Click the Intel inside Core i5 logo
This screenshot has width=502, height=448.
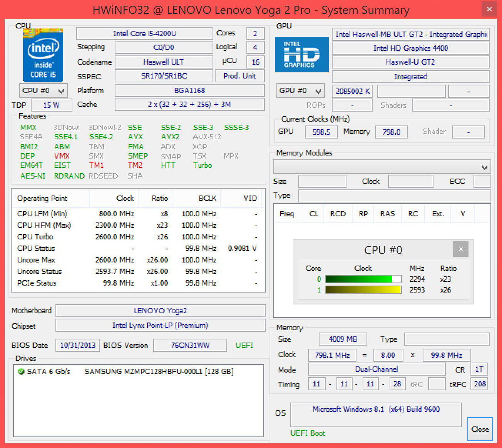click(x=43, y=55)
